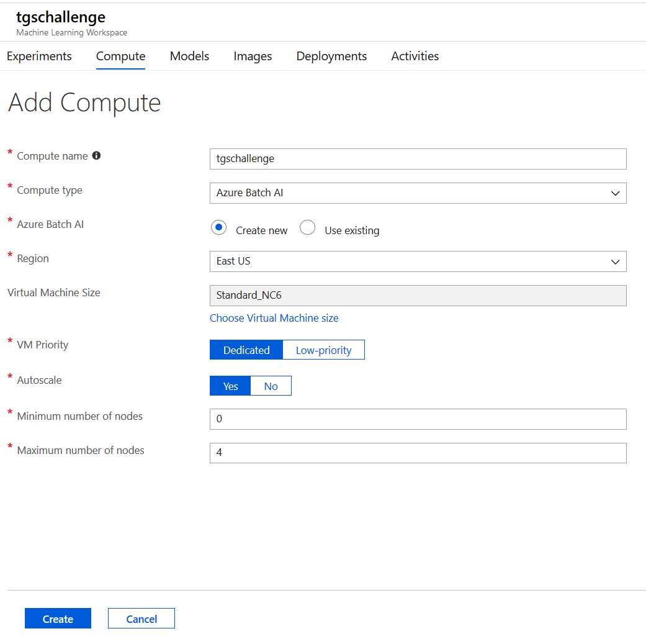Open the Compute type dropdown

pos(418,193)
